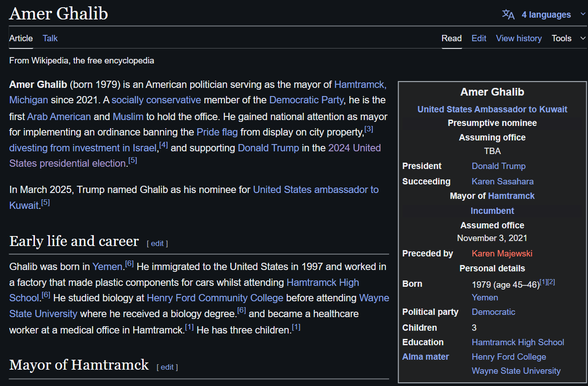
Task: Open Yemen link in infobox Born row
Action: click(x=485, y=297)
